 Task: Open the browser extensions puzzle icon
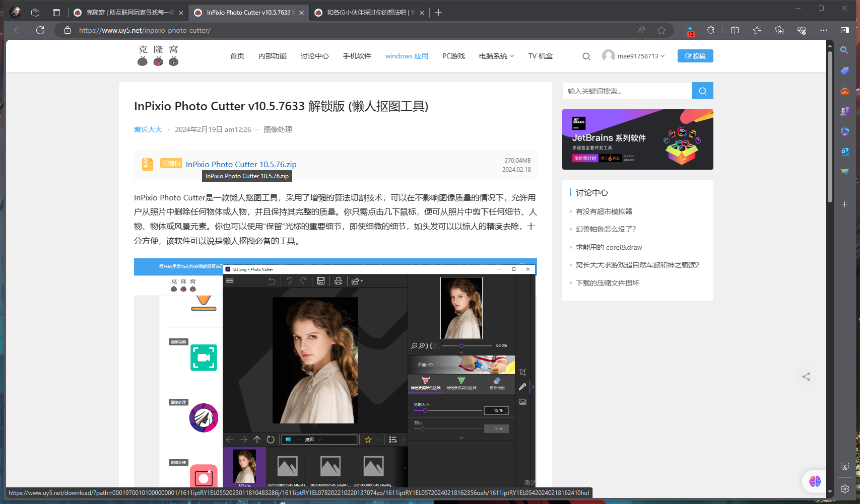[710, 30]
